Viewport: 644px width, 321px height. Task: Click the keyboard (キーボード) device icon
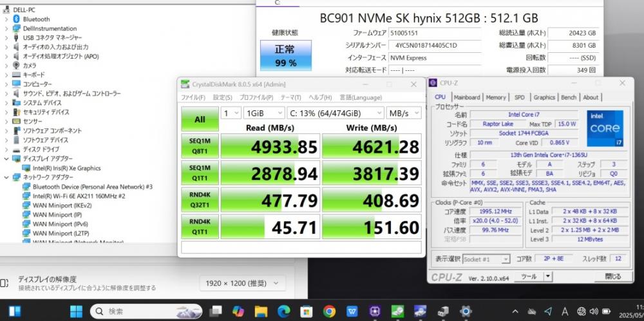[x=17, y=75]
